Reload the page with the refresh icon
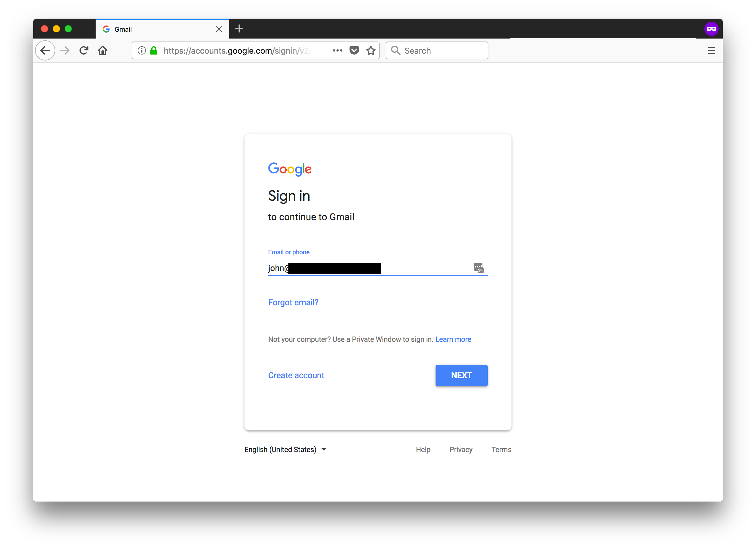756x549 pixels. pos(84,51)
